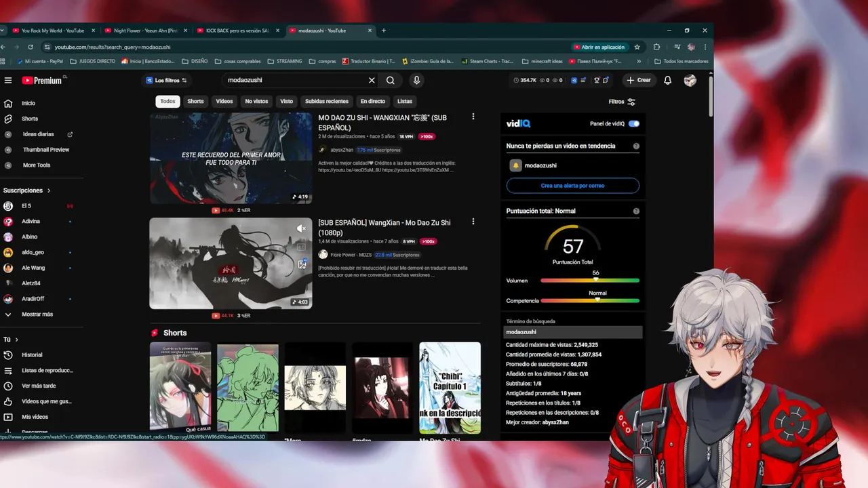Toggle captions on the WangXian preview
The width and height of the screenshot is (868, 488).
click(302, 247)
